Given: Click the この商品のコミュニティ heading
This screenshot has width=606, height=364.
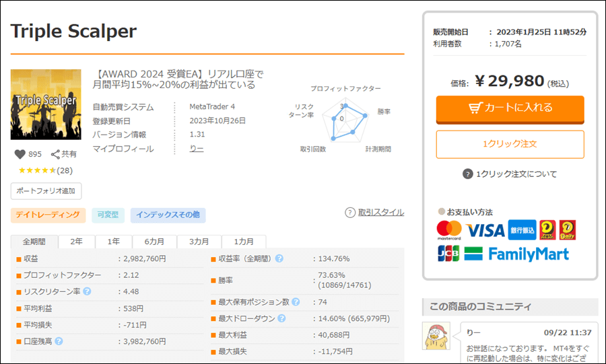Looking at the screenshot, I should point(481,307).
